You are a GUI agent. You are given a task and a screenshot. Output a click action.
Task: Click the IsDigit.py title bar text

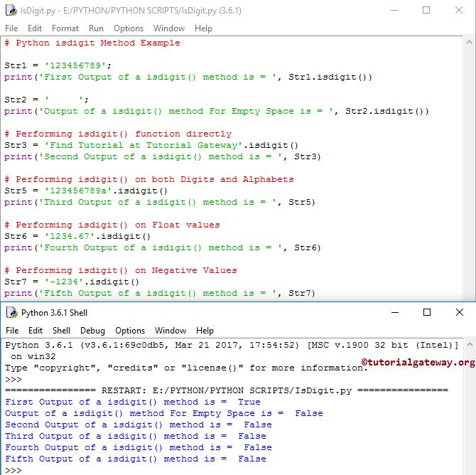(x=131, y=11)
